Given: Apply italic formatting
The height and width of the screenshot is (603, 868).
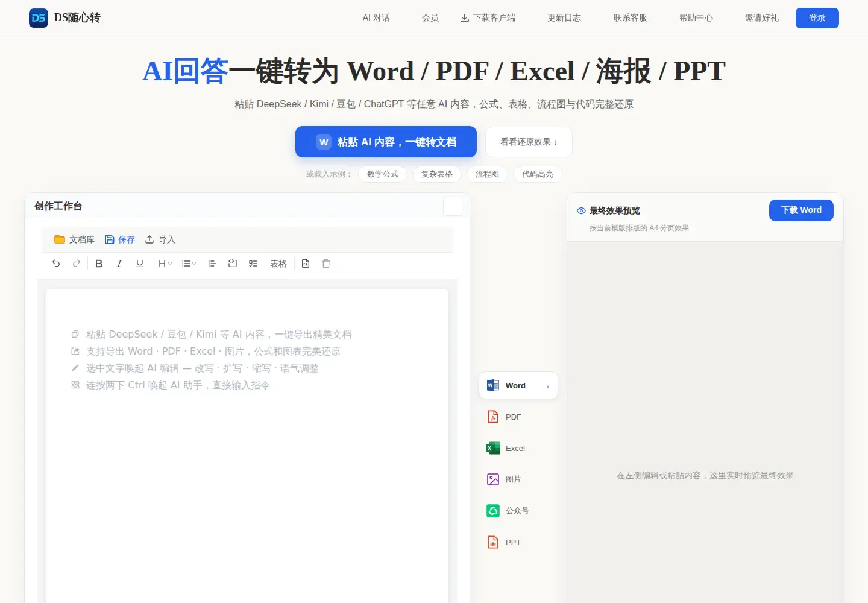Looking at the screenshot, I should click(119, 264).
